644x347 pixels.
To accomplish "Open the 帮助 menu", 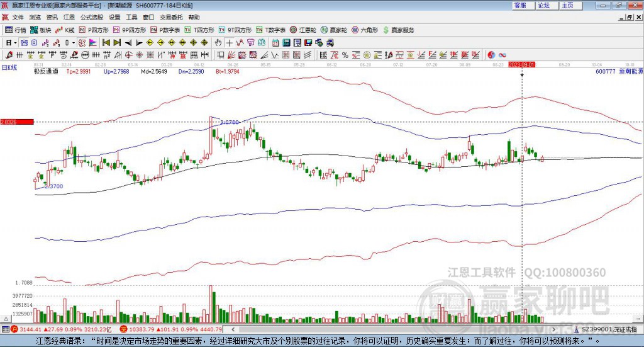I will pos(194,17).
